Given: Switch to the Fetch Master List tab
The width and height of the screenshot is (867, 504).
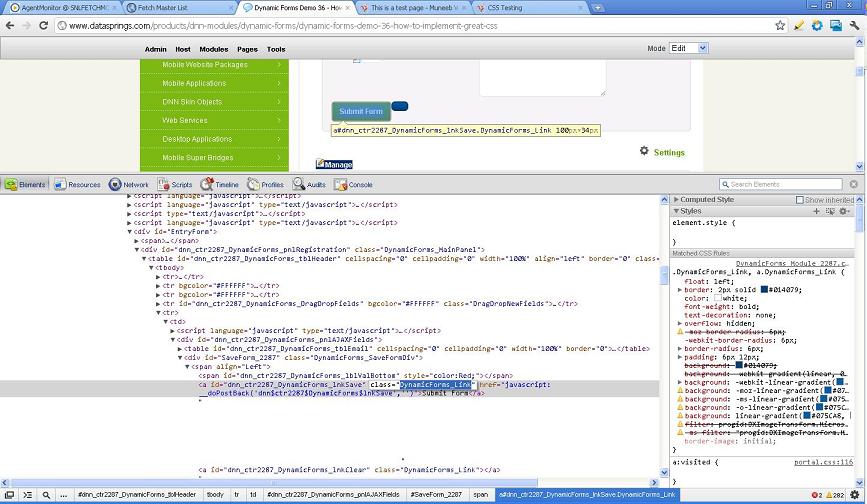Looking at the screenshot, I should coord(162,8).
